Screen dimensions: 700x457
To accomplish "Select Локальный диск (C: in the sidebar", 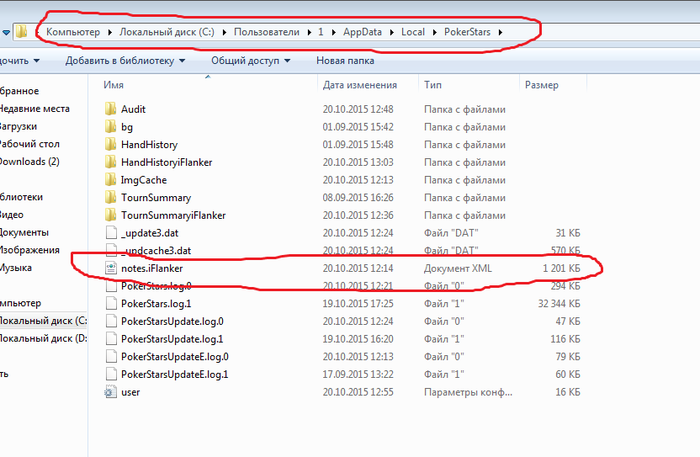I will click(x=43, y=320).
